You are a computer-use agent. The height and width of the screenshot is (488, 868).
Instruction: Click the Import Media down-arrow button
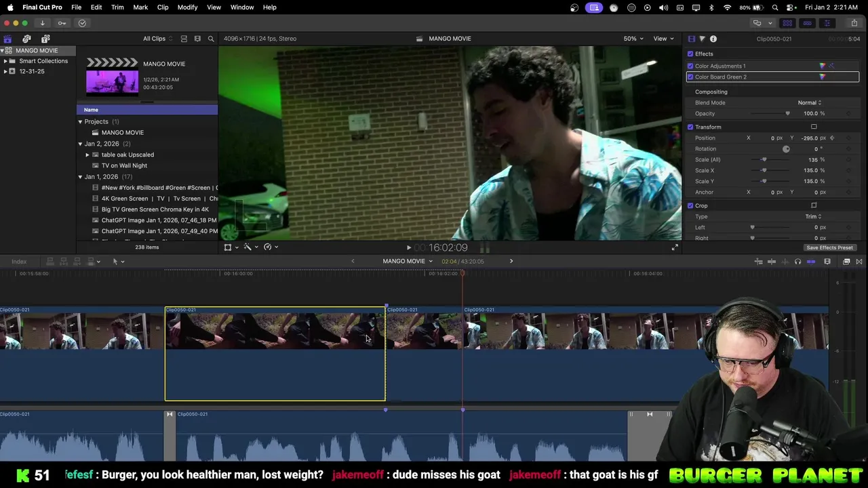coord(42,23)
